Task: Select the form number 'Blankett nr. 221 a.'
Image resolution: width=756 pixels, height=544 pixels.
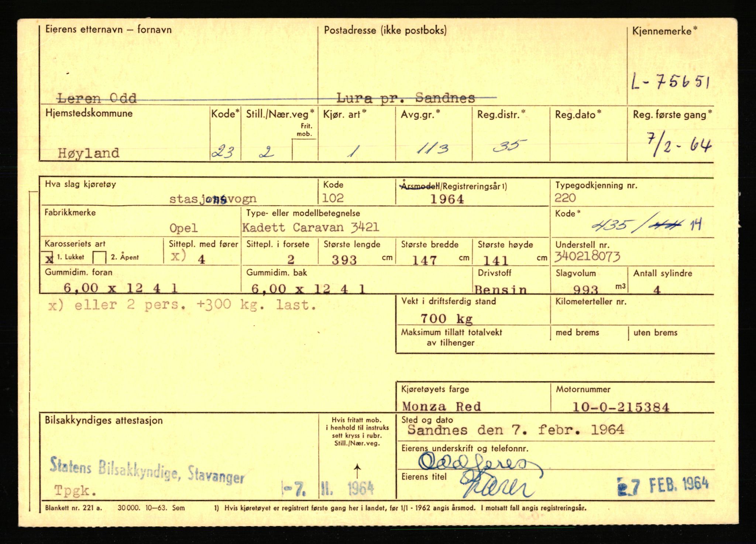Action: (x=73, y=508)
